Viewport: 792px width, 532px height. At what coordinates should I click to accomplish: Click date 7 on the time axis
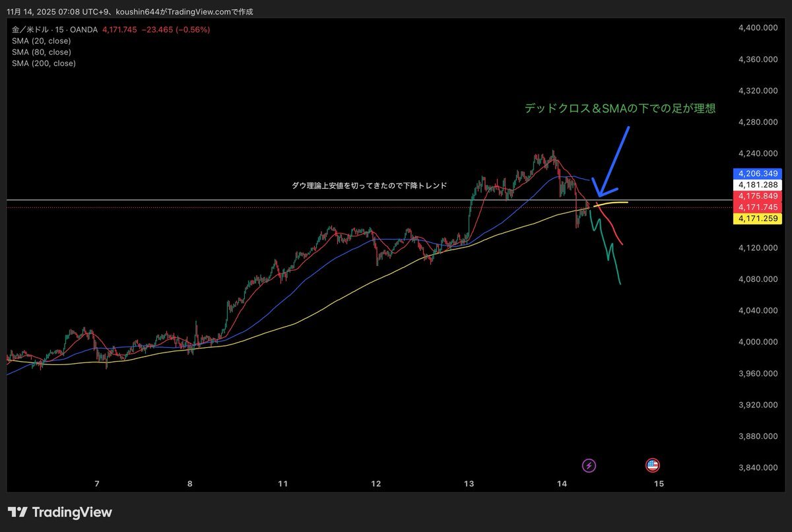[97, 484]
